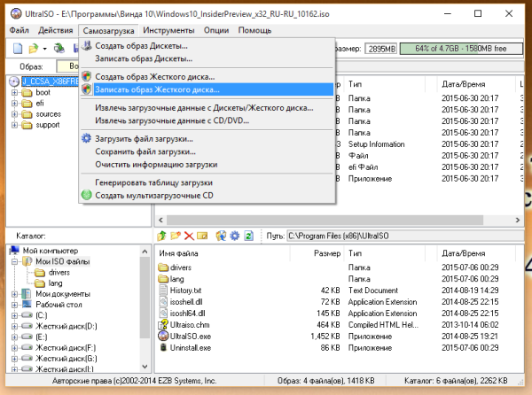
Task: Select the lang folder in catalog tree
Action: pyautogui.click(x=55, y=283)
